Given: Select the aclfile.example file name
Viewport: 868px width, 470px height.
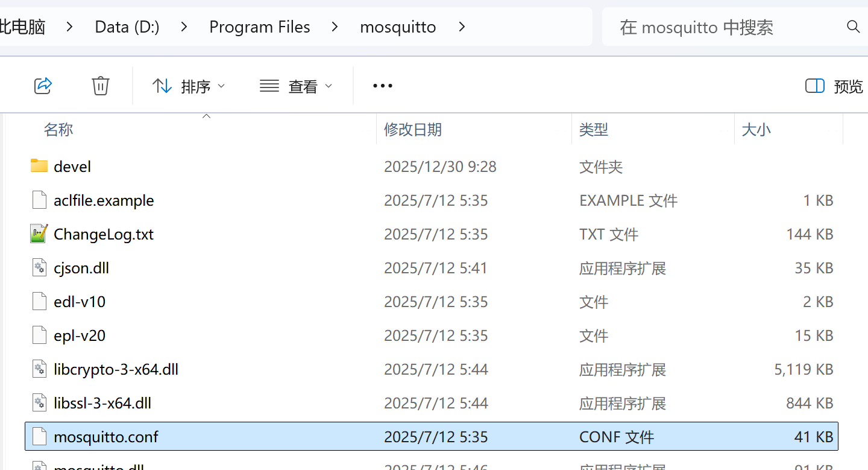Looking at the screenshot, I should point(104,200).
